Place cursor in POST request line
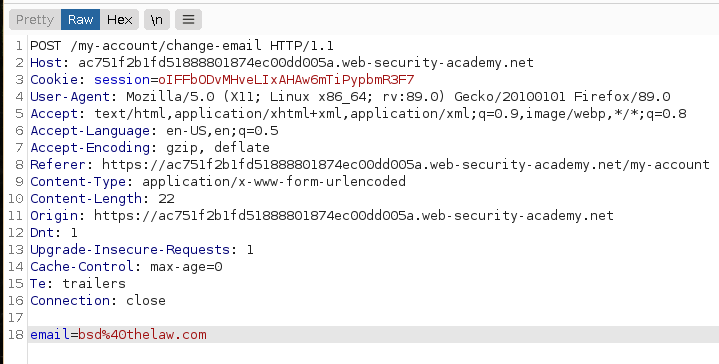Image resolution: width=719 pixels, height=364 pixels. (182, 46)
